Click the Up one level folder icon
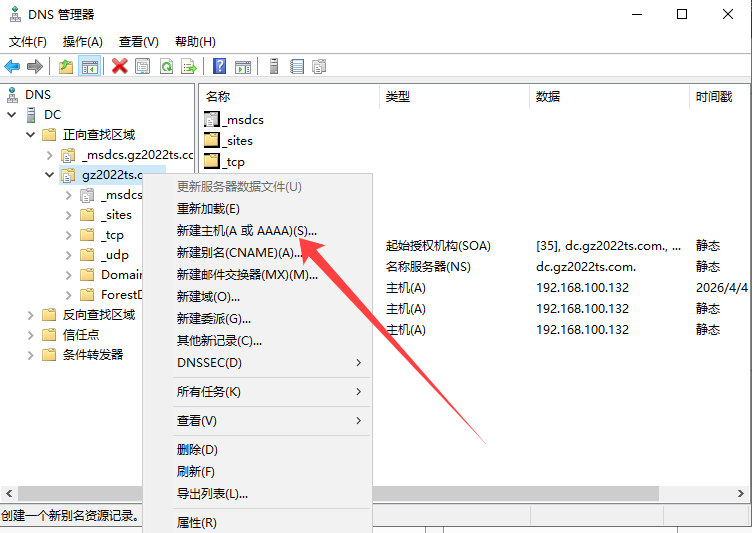752x533 pixels. tap(66, 66)
